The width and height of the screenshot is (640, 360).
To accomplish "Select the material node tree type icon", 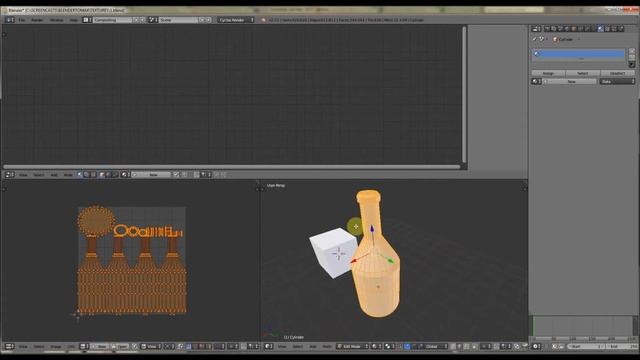I will tap(80, 175).
